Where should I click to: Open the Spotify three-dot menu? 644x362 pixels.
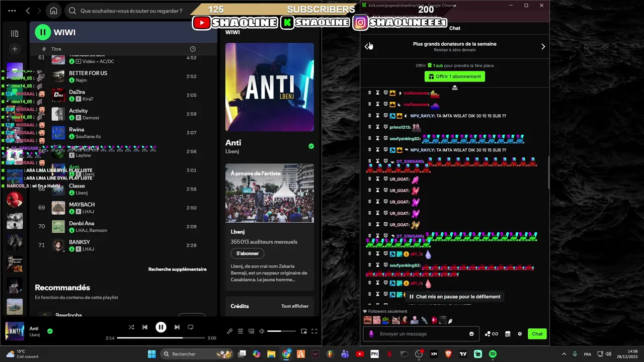(12, 11)
